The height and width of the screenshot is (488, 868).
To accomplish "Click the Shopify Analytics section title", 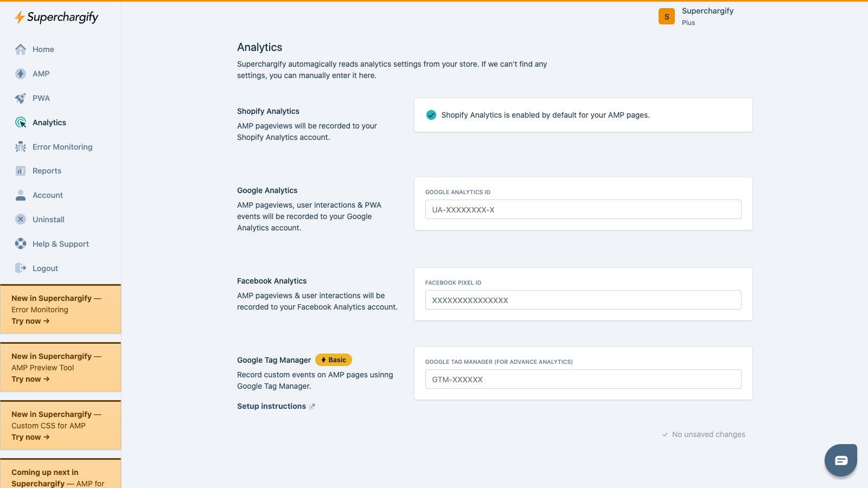I will 268,111.
